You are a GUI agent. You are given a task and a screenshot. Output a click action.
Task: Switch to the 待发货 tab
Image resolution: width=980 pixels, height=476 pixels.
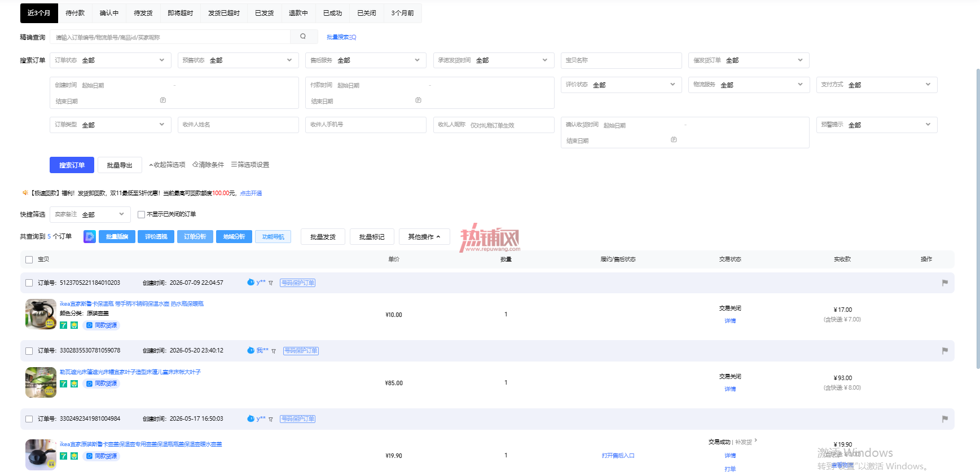(143, 13)
